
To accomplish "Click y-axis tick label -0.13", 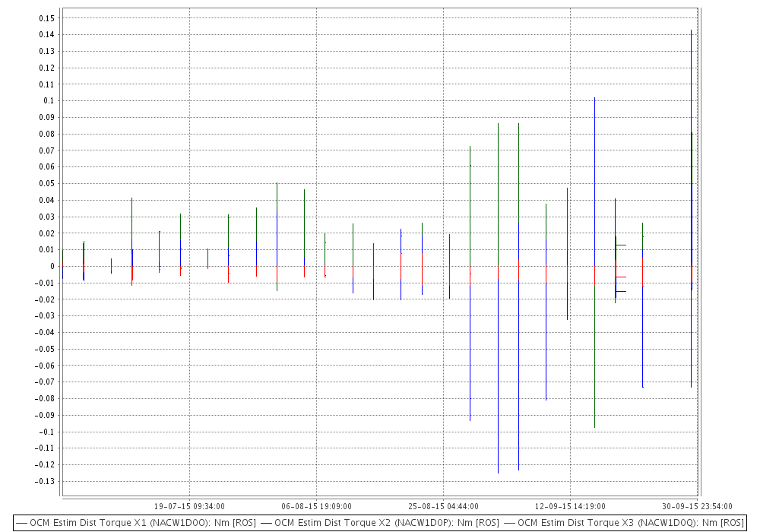I will pyautogui.click(x=45, y=481).
